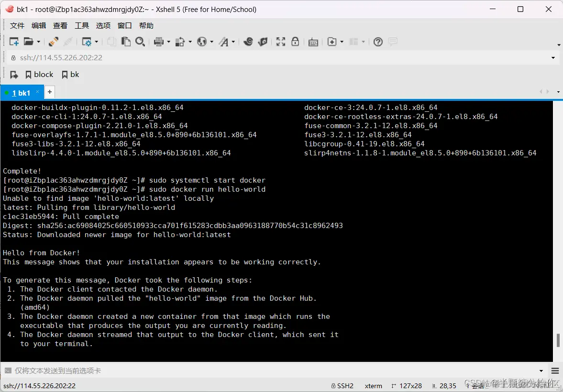Viewport: 563px width, 392px height.
Task: Open the 工具 menu
Action: (x=82, y=25)
